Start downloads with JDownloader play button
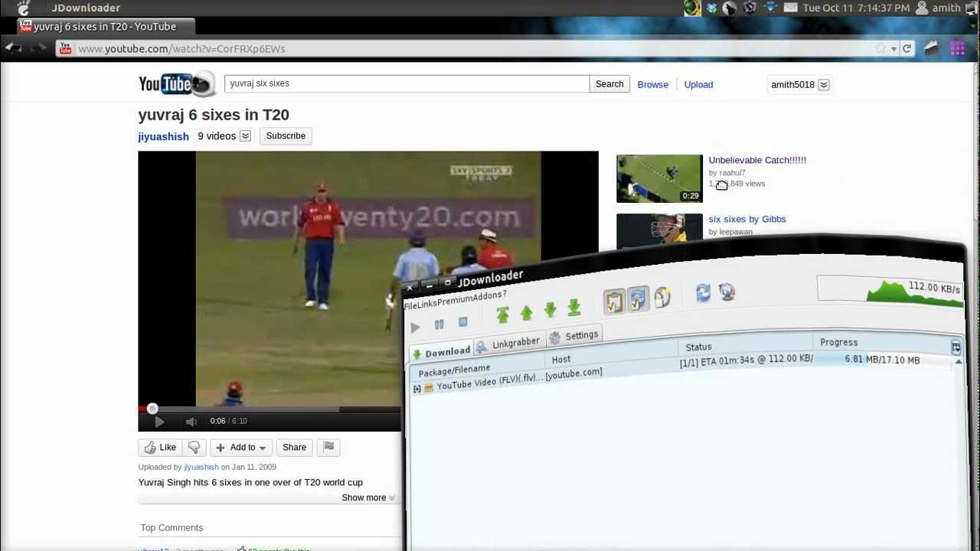The height and width of the screenshot is (551, 980). click(x=415, y=328)
